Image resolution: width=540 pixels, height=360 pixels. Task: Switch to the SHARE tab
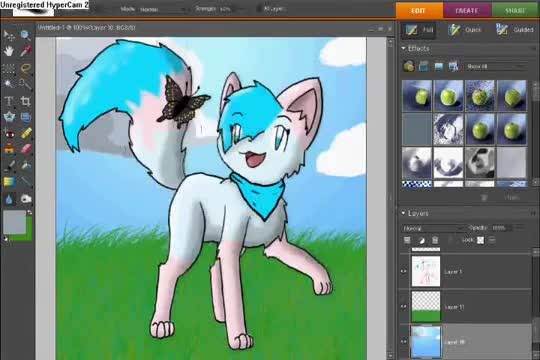(516, 10)
